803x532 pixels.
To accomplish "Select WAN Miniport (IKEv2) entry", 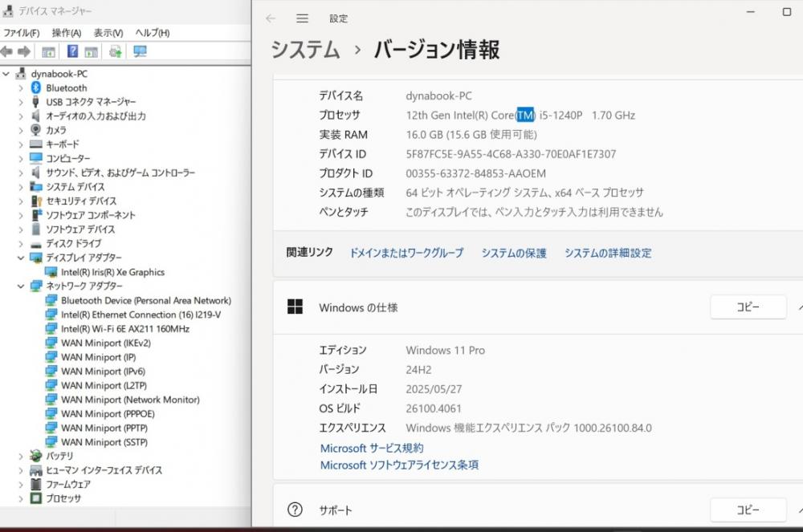I will (105, 343).
